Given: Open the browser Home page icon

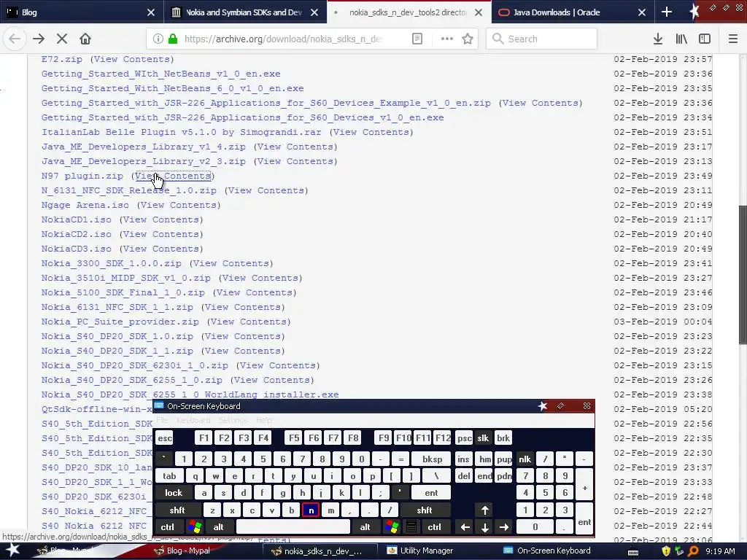Looking at the screenshot, I should (85, 39).
